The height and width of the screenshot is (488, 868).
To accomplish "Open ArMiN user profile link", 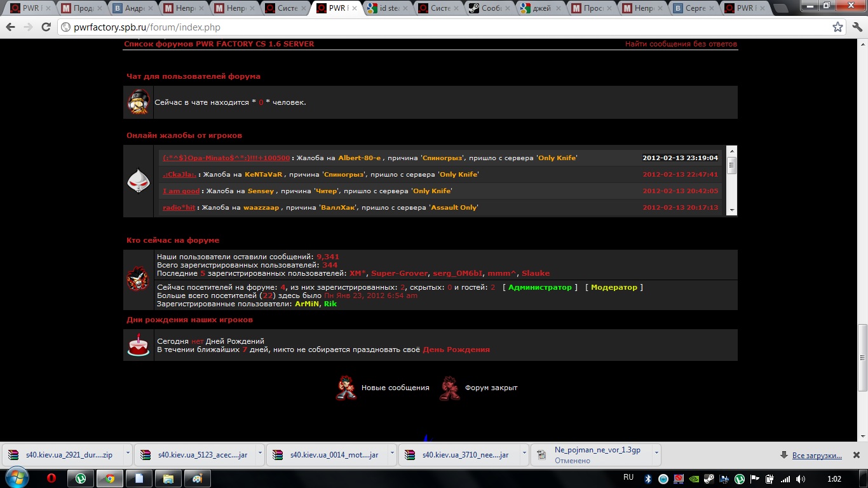I will (x=307, y=304).
